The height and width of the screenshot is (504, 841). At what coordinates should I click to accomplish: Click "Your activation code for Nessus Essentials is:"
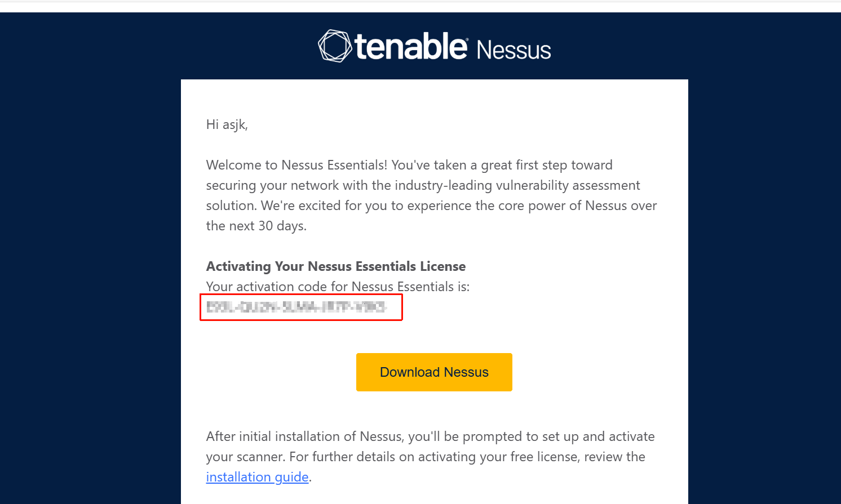point(338,287)
